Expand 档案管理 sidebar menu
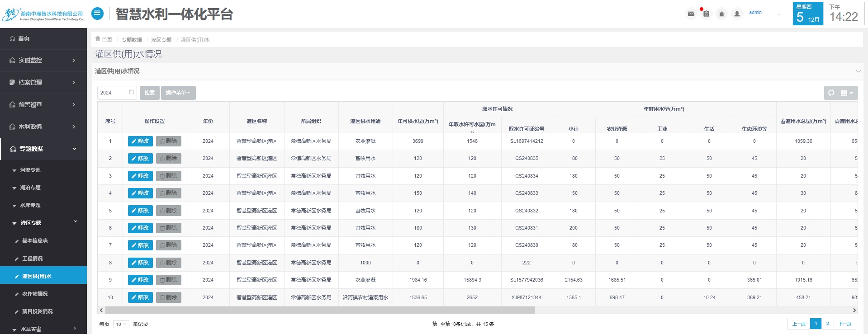 [x=43, y=82]
